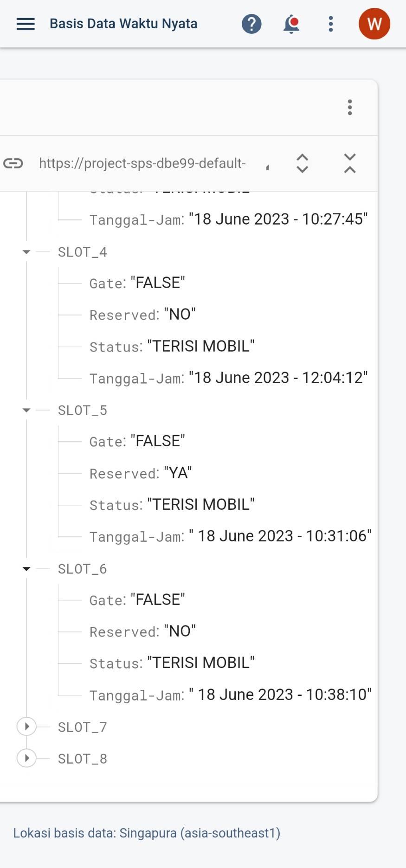The width and height of the screenshot is (406, 868).
Task: Collapse all nodes with the fold icon
Action: point(350,163)
